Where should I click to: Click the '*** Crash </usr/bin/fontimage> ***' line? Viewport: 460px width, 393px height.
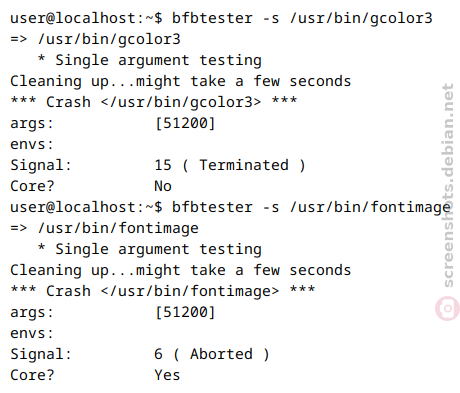tap(162, 291)
